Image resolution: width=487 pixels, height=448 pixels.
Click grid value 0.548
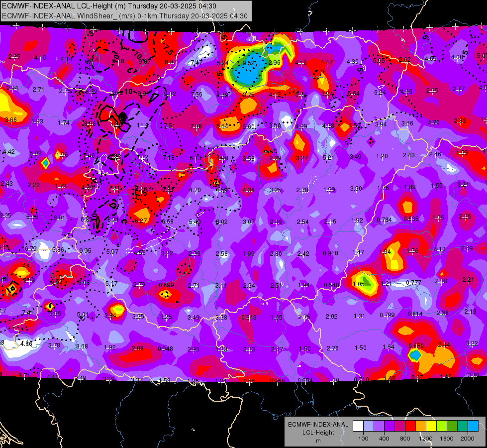coord(331,285)
